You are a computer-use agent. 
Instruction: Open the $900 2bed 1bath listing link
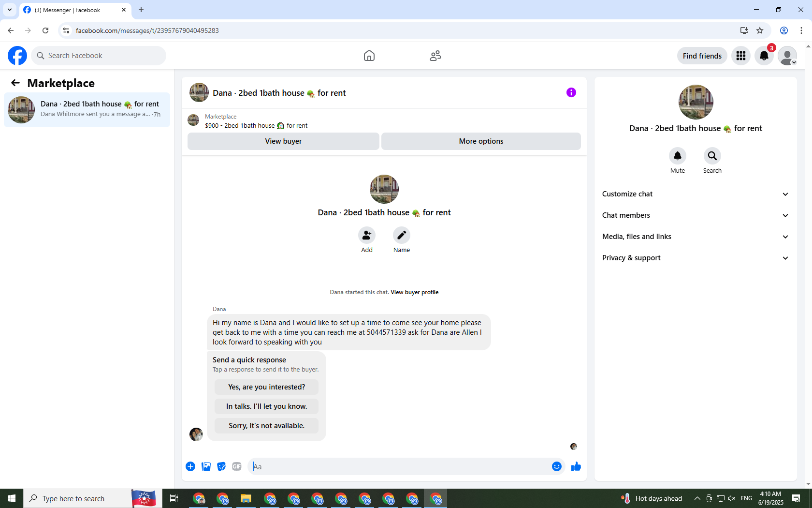pyautogui.click(x=256, y=125)
